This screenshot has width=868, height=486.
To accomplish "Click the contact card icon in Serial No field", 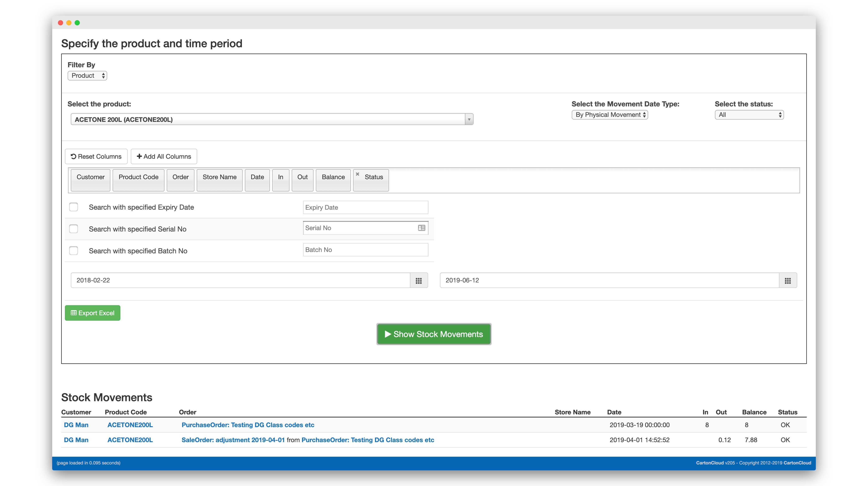I will point(421,228).
